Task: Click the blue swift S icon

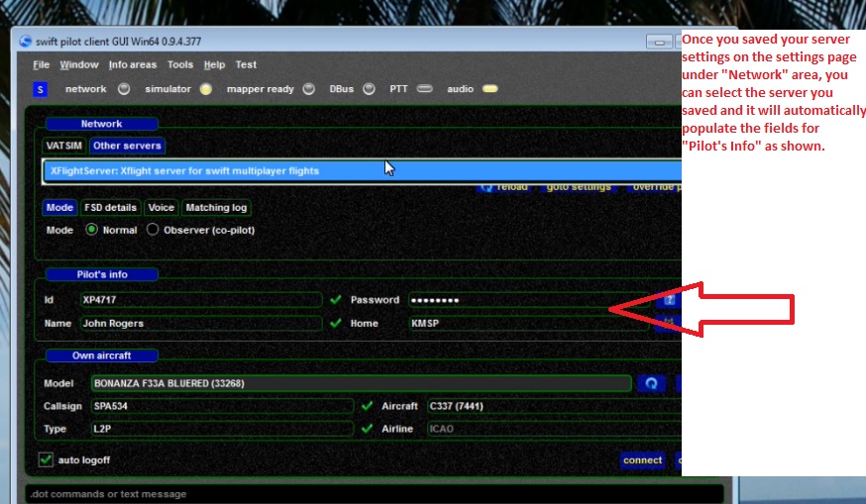Action: [40, 89]
